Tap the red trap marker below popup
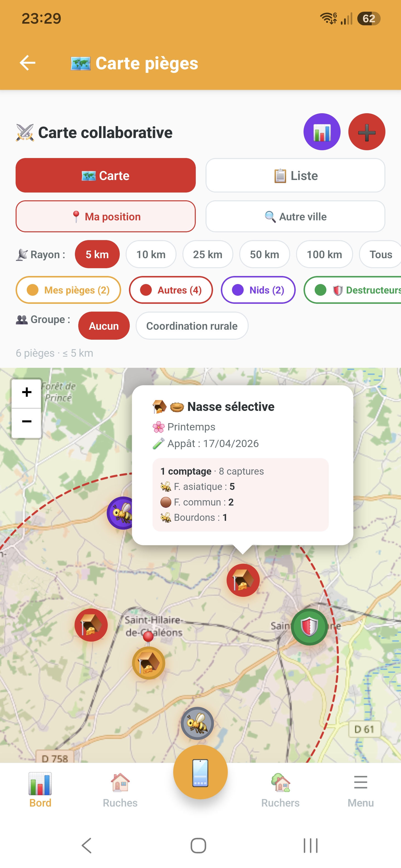The height and width of the screenshot is (868, 401). click(243, 580)
